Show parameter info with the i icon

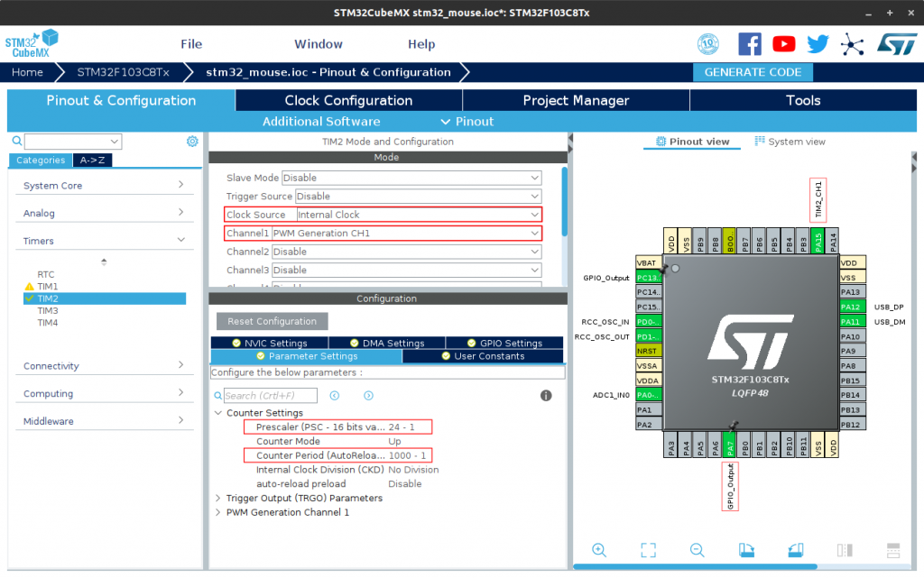[x=546, y=396]
